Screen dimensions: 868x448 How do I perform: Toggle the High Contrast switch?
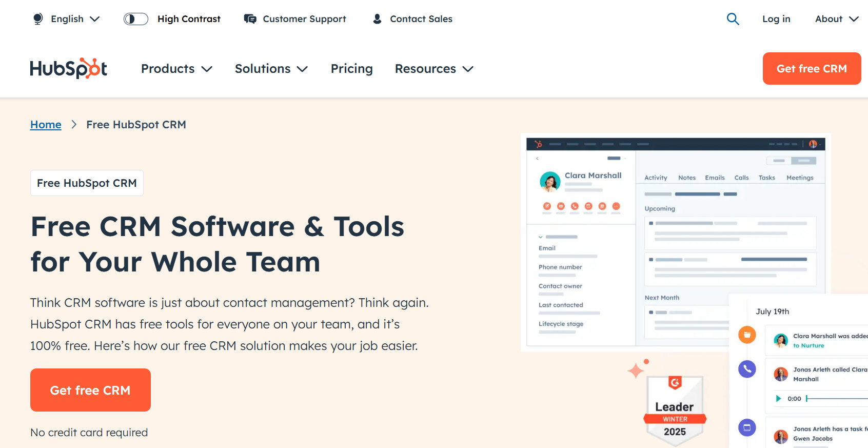[136, 19]
